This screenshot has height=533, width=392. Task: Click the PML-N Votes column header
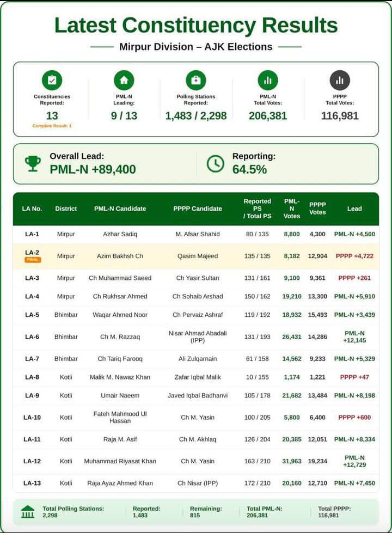point(292,209)
